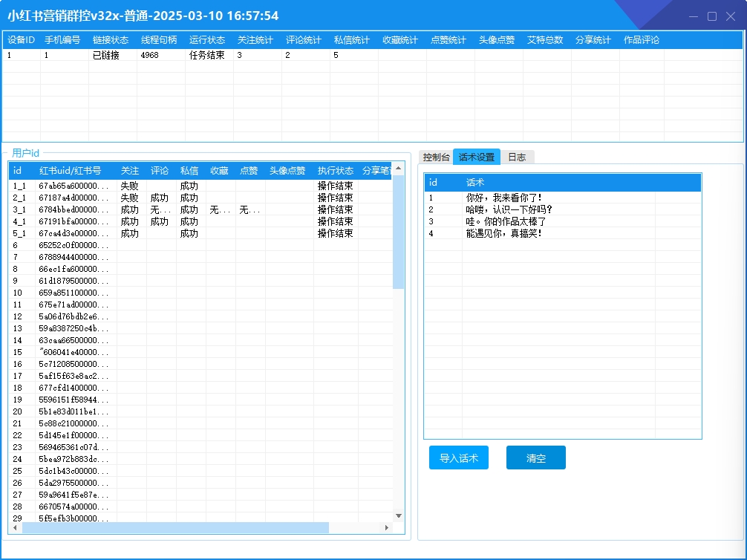Click the 清空 button
Image resolution: width=747 pixels, height=560 pixels.
click(536, 458)
